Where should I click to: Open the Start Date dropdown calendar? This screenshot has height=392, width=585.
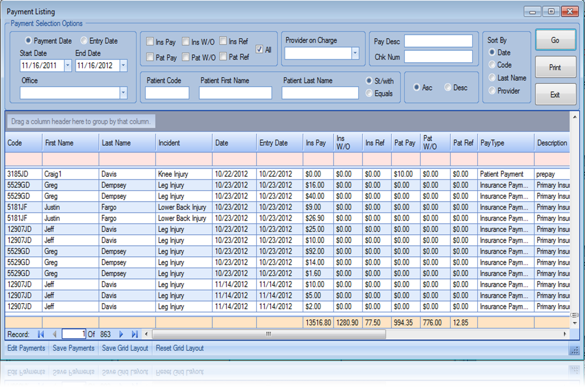tap(68, 66)
